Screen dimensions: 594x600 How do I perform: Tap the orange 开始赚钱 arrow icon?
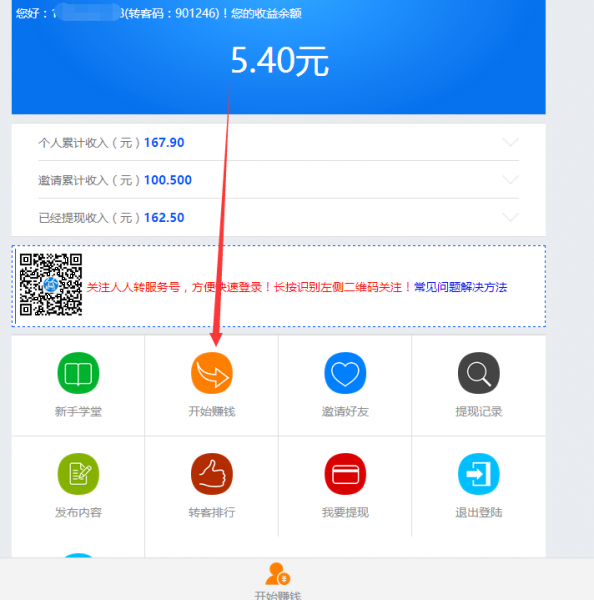coord(212,373)
